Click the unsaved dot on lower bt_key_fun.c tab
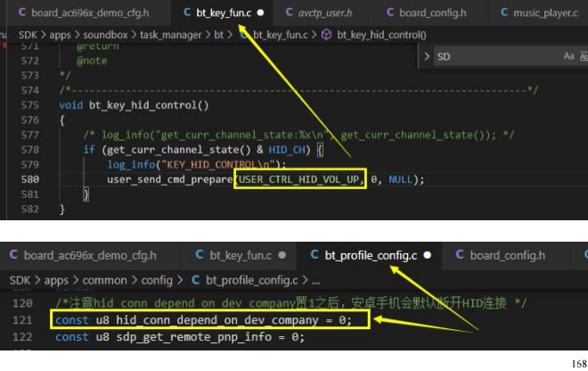588x371 pixels. pyautogui.click(x=282, y=255)
